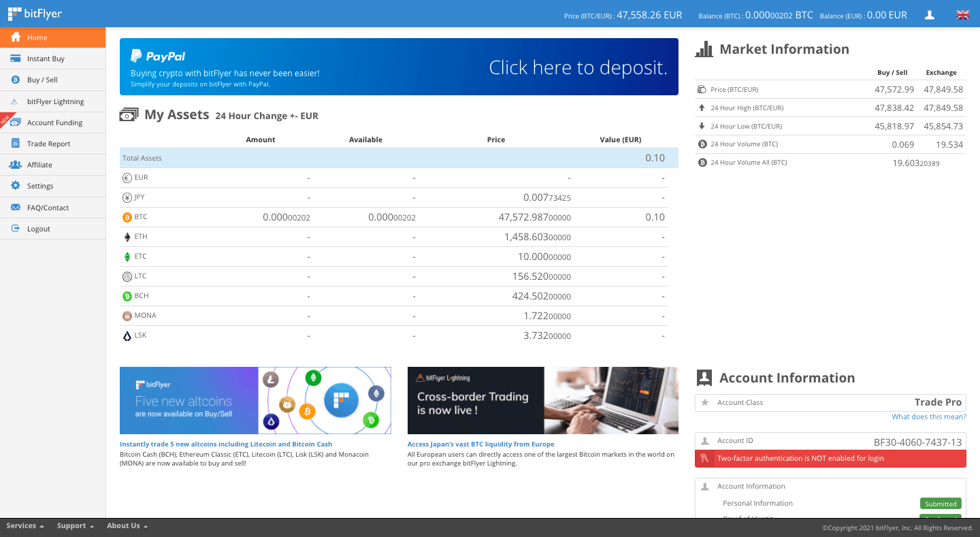The width and height of the screenshot is (980, 537).
Task: Click the header Balance (BTC) value
Action: (x=779, y=14)
